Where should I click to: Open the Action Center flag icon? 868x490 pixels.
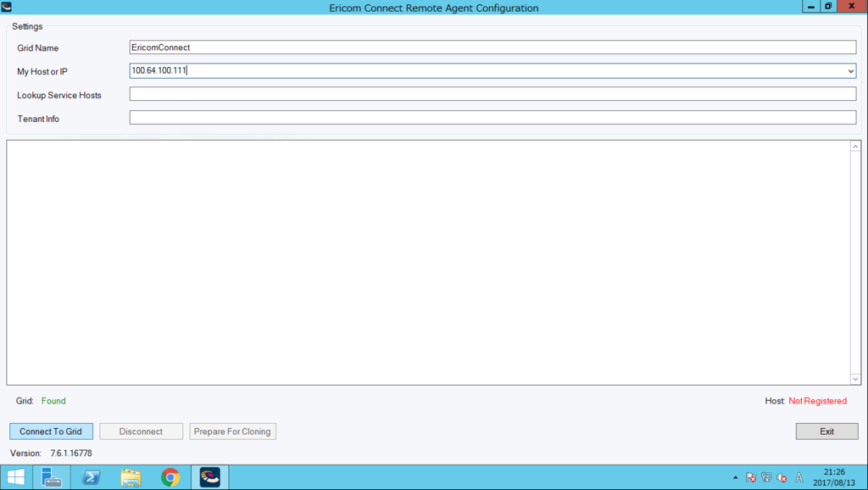click(751, 477)
